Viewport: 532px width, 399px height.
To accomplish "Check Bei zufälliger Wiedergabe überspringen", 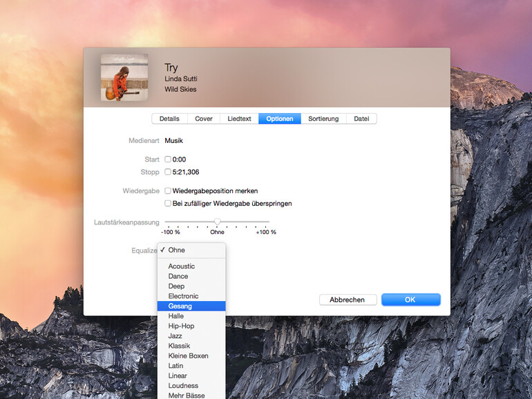I will click(168, 203).
